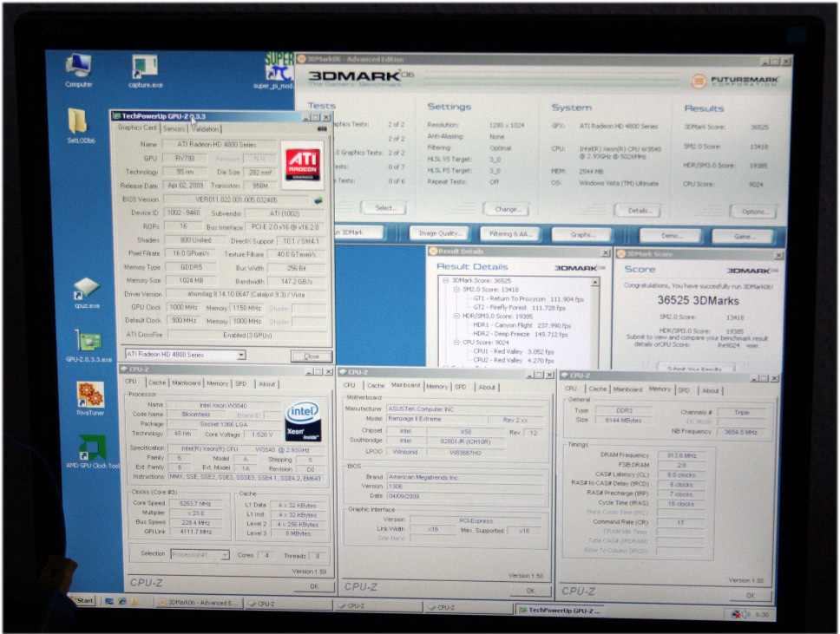Collapse the CPU Score tree node
Screen dimensions: 840x634
[456, 343]
